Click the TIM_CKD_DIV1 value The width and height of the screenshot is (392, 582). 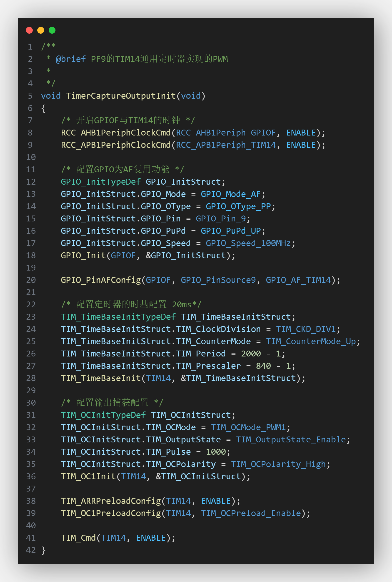pos(306,329)
